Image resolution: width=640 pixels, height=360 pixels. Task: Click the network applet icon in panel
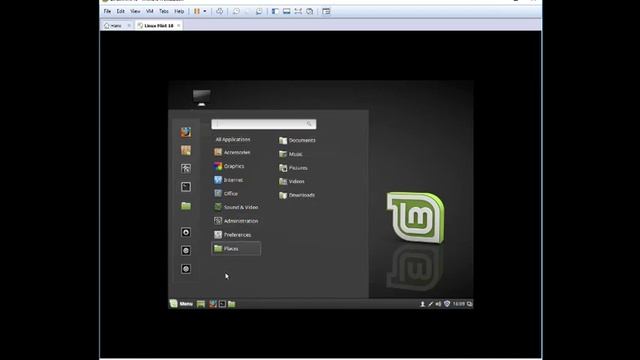tap(430, 304)
